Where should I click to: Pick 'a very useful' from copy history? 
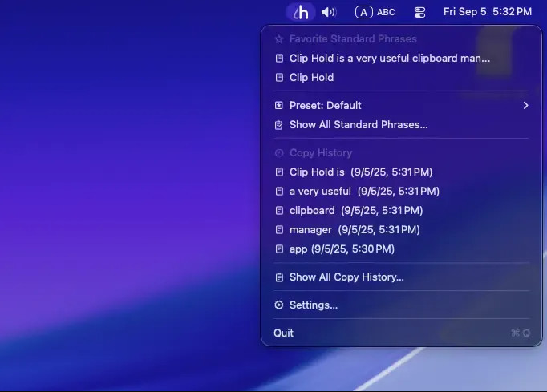click(x=402, y=191)
